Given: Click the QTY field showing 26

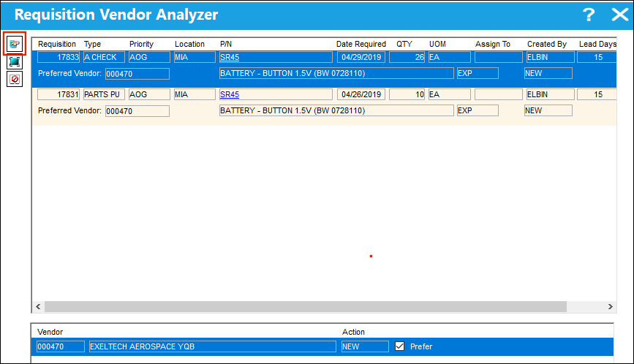Looking at the screenshot, I should coord(407,57).
